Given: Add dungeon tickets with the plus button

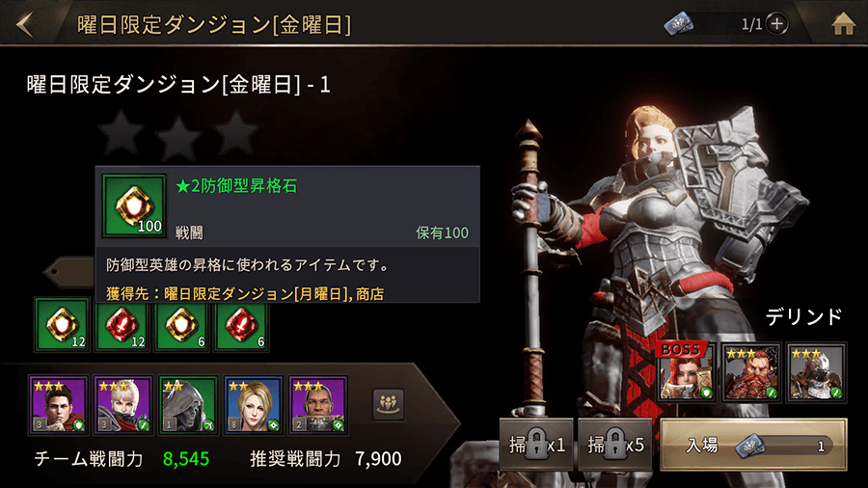Looking at the screenshot, I should pyautogui.click(x=777, y=24).
